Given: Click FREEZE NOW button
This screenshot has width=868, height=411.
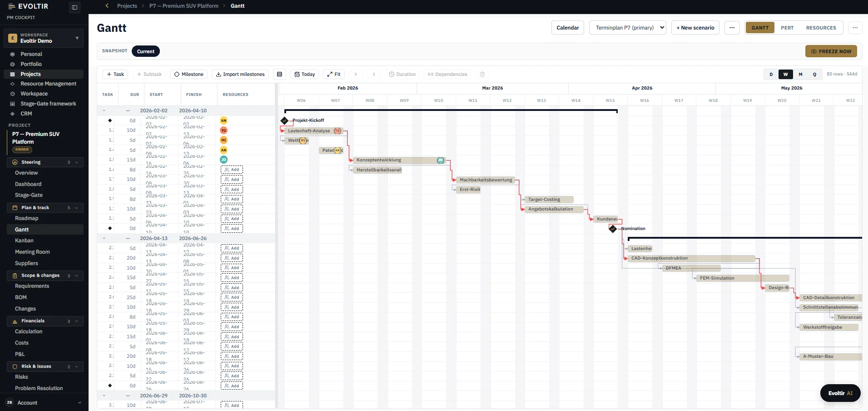Looking at the screenshot, I should (831, 51).
